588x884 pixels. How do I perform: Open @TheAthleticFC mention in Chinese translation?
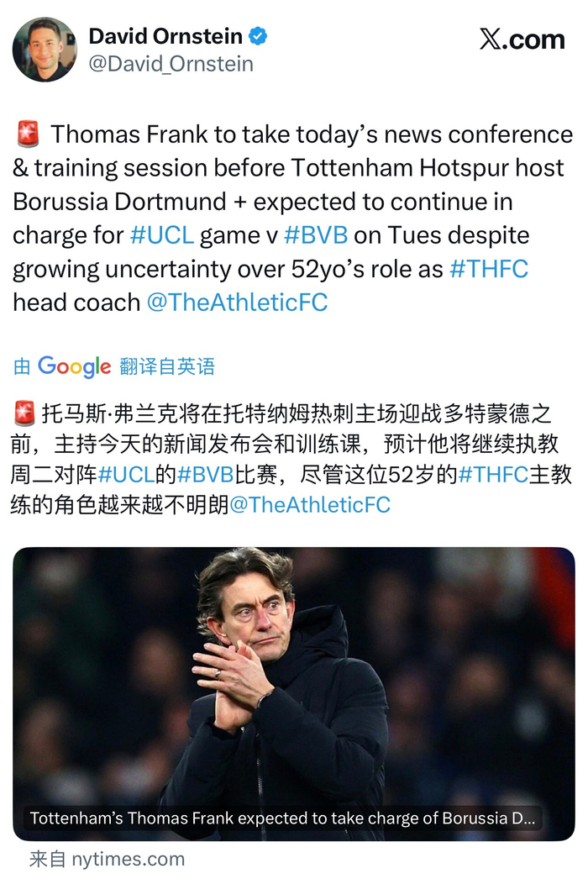[x=310, y=504]
